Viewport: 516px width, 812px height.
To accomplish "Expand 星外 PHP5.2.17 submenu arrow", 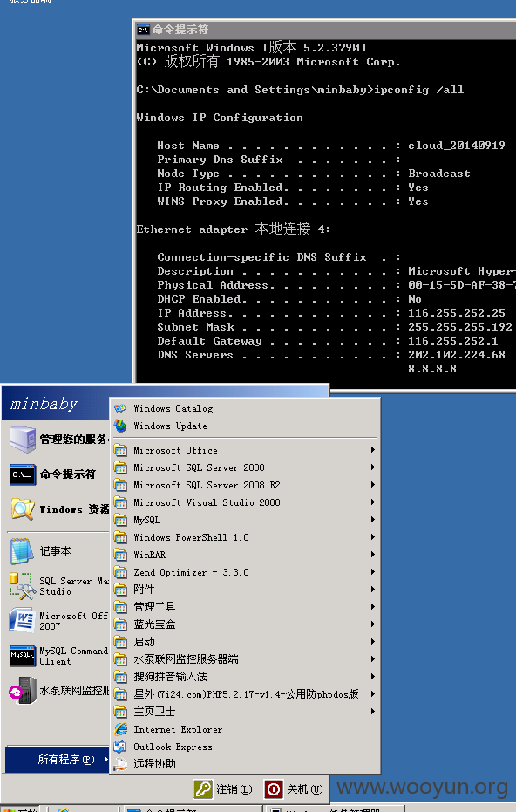I will point(373,694).
